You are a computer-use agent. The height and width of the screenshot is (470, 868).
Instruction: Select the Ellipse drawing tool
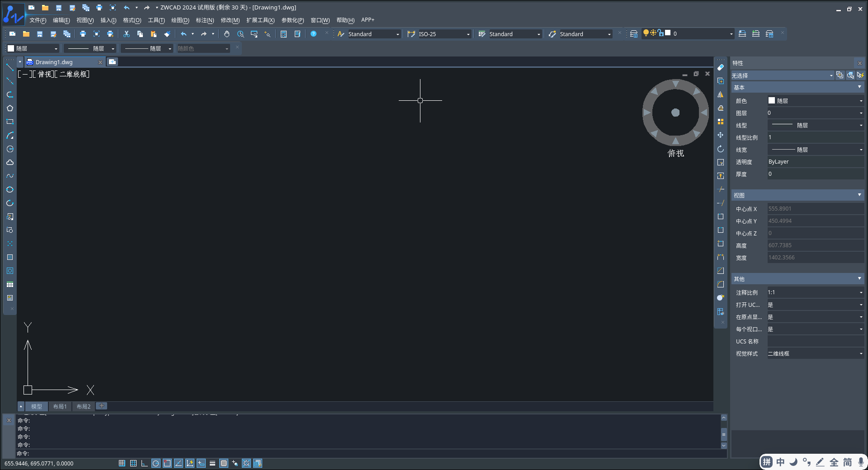point(10,189)
